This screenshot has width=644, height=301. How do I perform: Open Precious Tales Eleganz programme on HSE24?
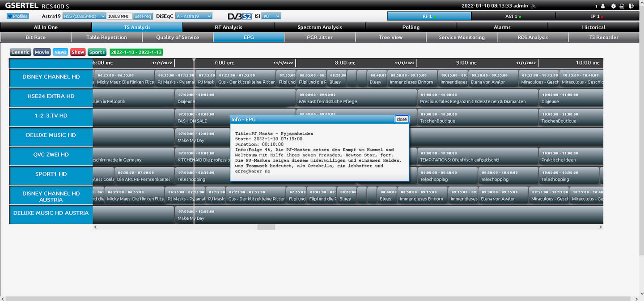click(x=478, y=98)
